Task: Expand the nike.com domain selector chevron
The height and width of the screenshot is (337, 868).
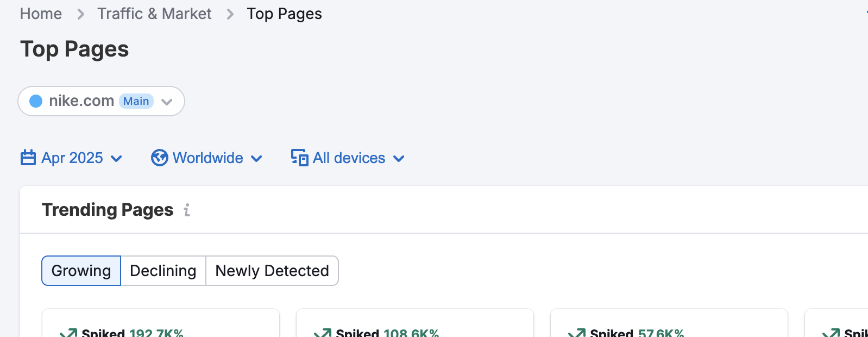Action: (167, 102)
